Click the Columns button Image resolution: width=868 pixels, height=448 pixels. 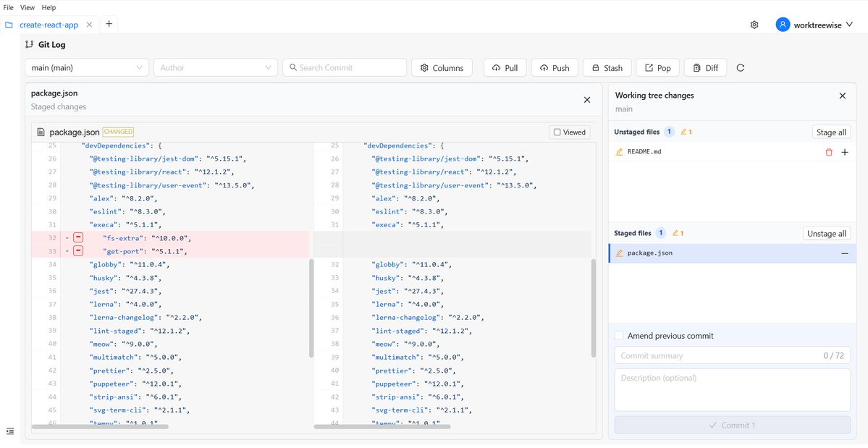(x=442, y=67)
